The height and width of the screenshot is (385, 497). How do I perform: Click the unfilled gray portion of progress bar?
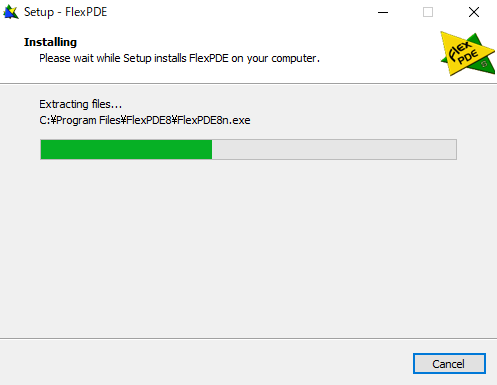334,149
